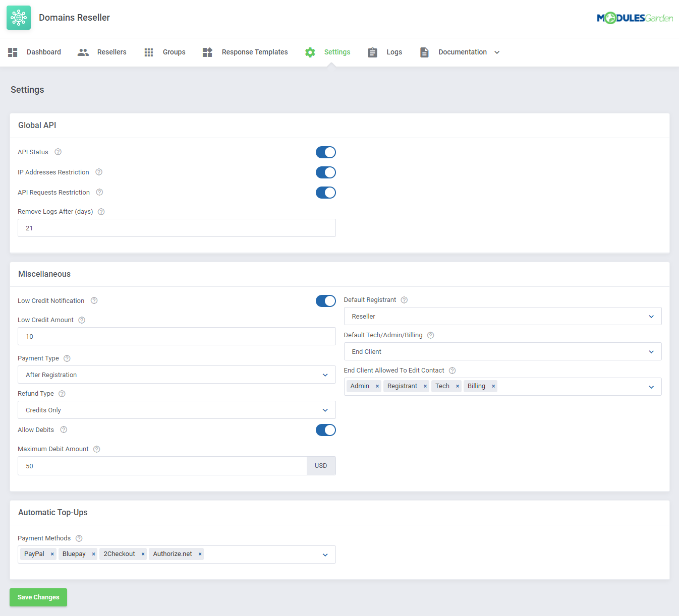Click the Groups grid icon
The width and height of the screenshot is (679, 616).
[148, 52]
